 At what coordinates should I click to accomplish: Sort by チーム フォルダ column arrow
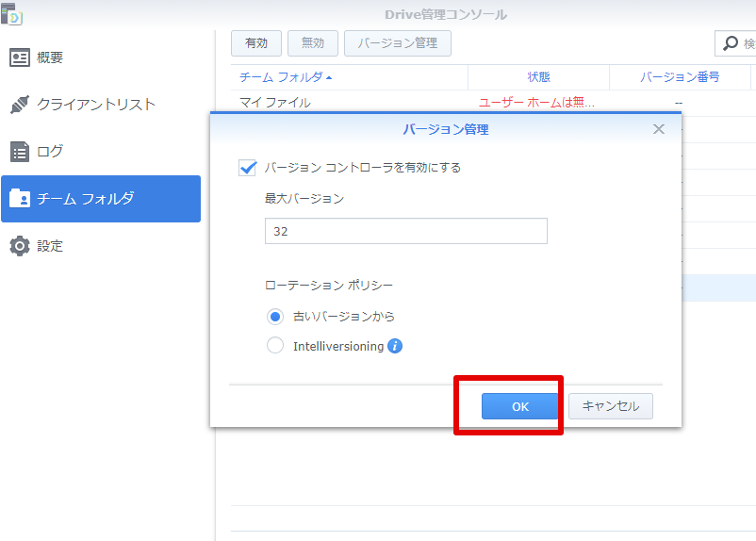point(329,77)
